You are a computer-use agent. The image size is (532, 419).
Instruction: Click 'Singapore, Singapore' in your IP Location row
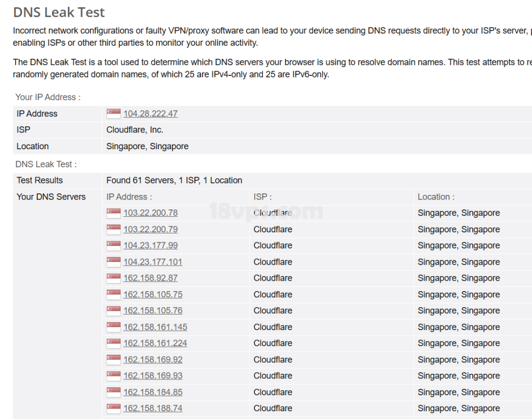coord(147,147)
